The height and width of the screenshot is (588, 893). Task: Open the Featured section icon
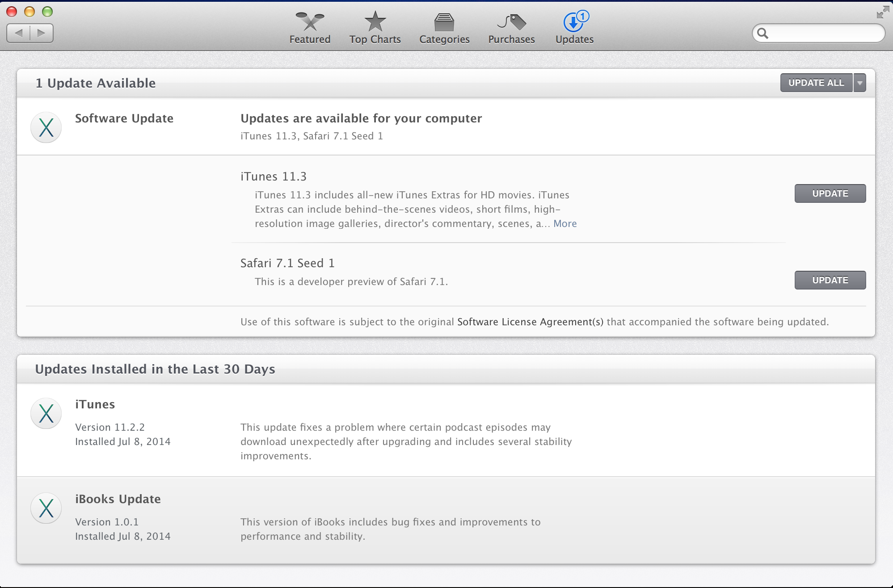click(x=310, y=21)
